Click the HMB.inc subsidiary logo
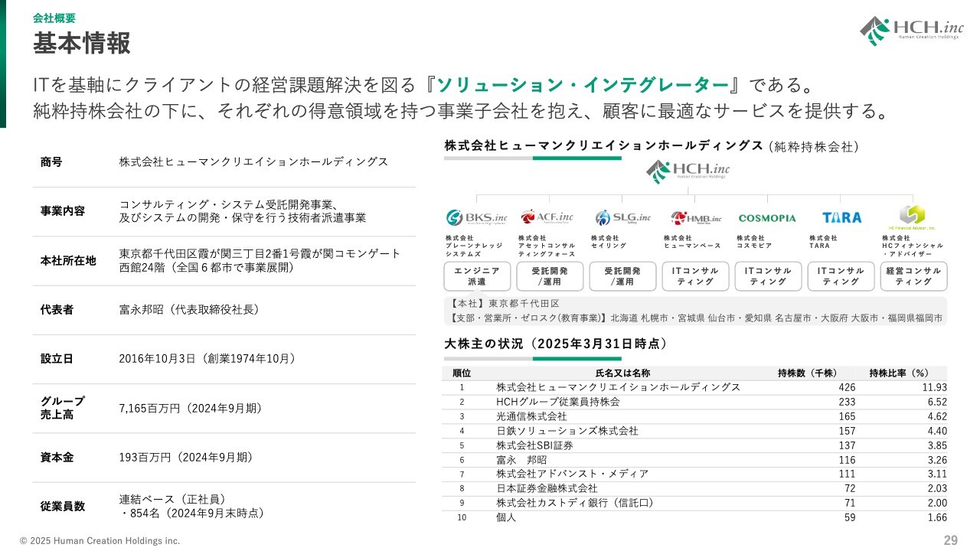This screenshot has width=980, height=551. tap(696, 218)
